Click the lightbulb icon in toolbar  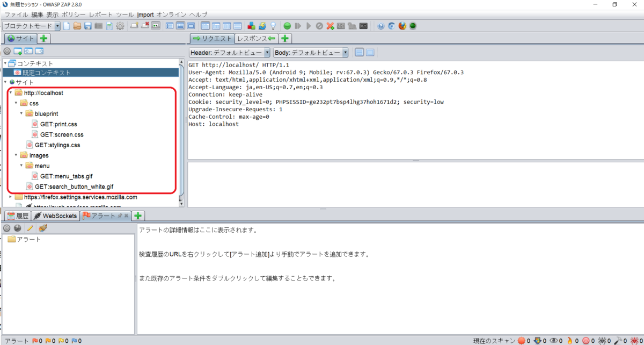click(273, 26)
